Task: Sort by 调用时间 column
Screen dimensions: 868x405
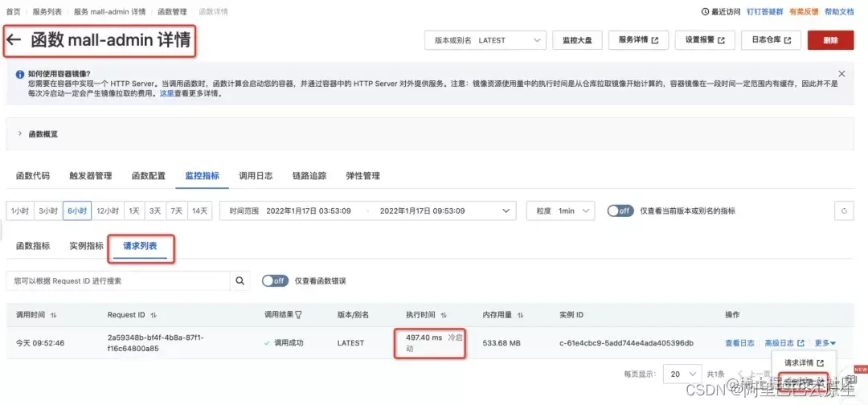Action: click(54, 315)
